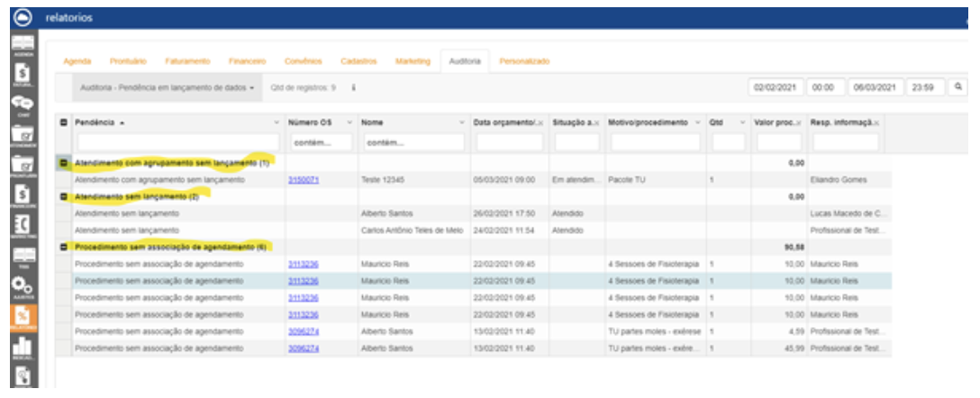Viewport: 980px width, 398px height.
Task: Collapse 'Atendimento sem lançamento (2)' group
Action: click(63, 197)
